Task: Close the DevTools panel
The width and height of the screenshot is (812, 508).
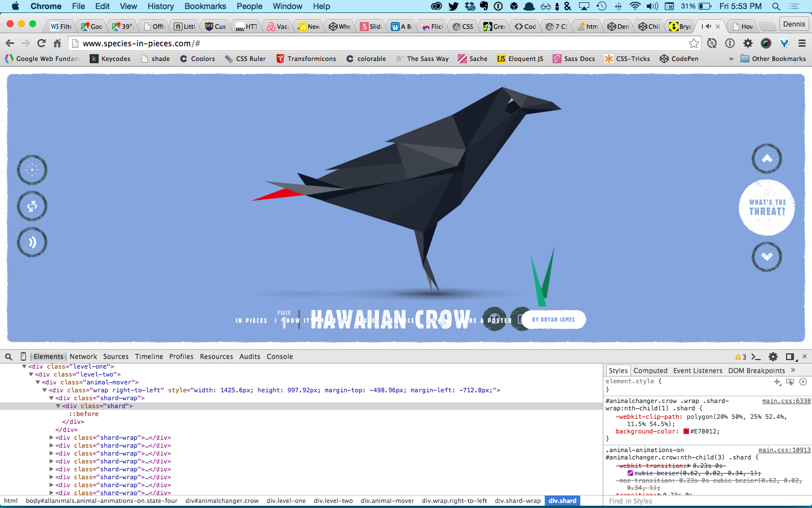Action: click(805, 356)
